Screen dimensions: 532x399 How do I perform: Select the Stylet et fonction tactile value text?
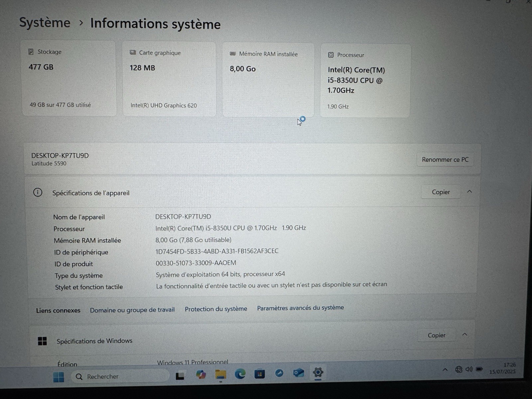tap(272, 285)
